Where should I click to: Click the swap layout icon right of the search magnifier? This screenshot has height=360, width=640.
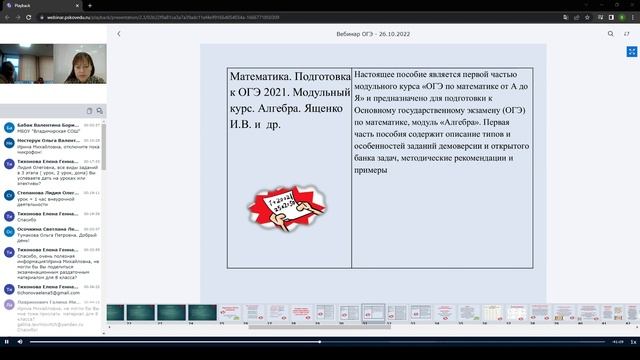point(627,34)
